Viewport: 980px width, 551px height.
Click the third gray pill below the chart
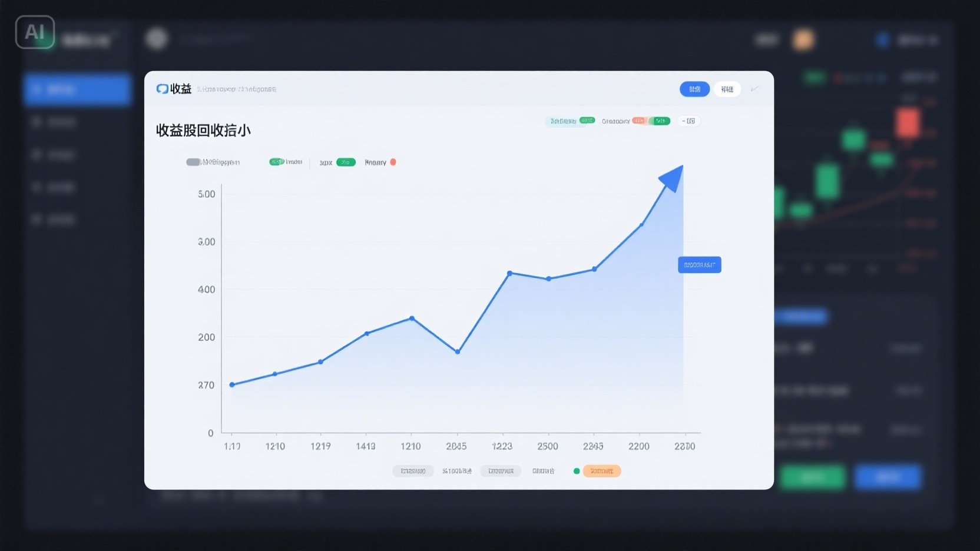coord(501,471)
